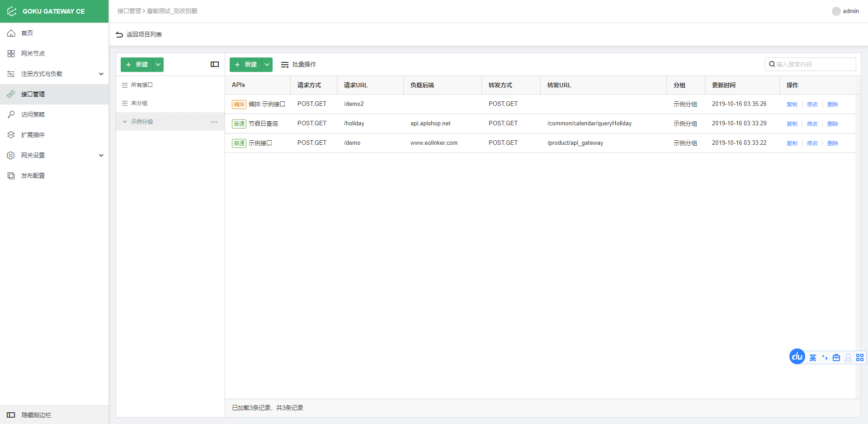The width and height of the screenshot is (868, 424).
Task: Open 首页 in the sidebar
Action: point(54,33)
